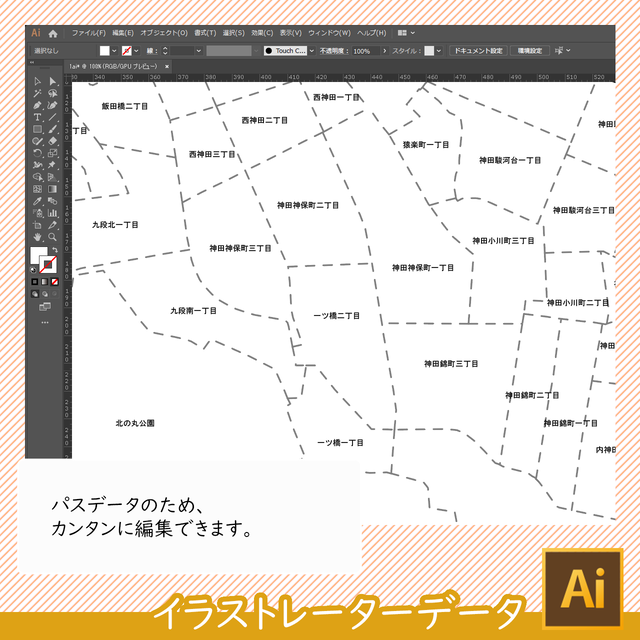Select the Gradient tool
640x640 pixels.
52,189
